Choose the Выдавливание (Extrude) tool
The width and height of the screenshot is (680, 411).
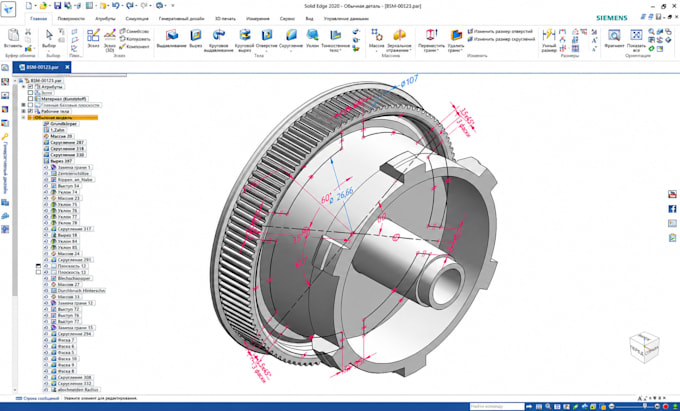[171, 38]
